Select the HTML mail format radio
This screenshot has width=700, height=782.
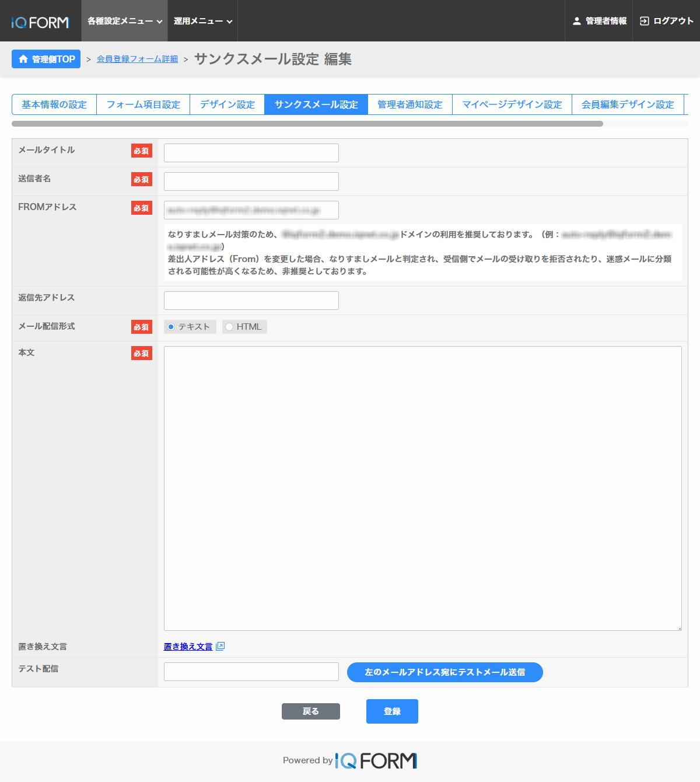(x=229, y=327)
